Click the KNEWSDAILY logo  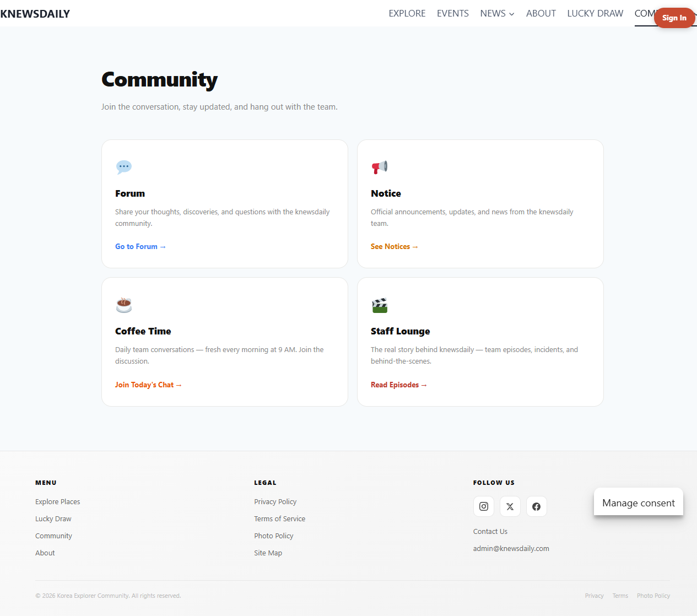pos(35,14)
